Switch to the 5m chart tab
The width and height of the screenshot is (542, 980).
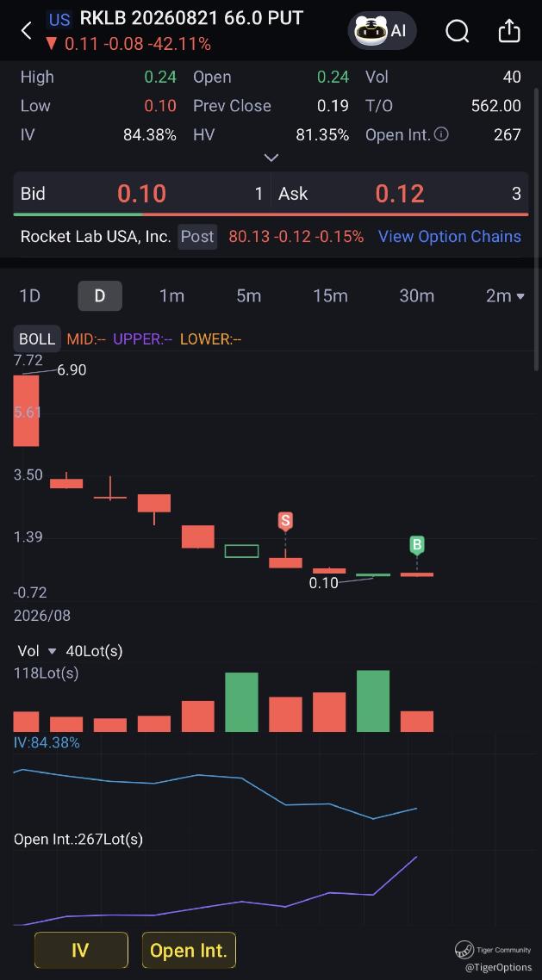point(248,295)
